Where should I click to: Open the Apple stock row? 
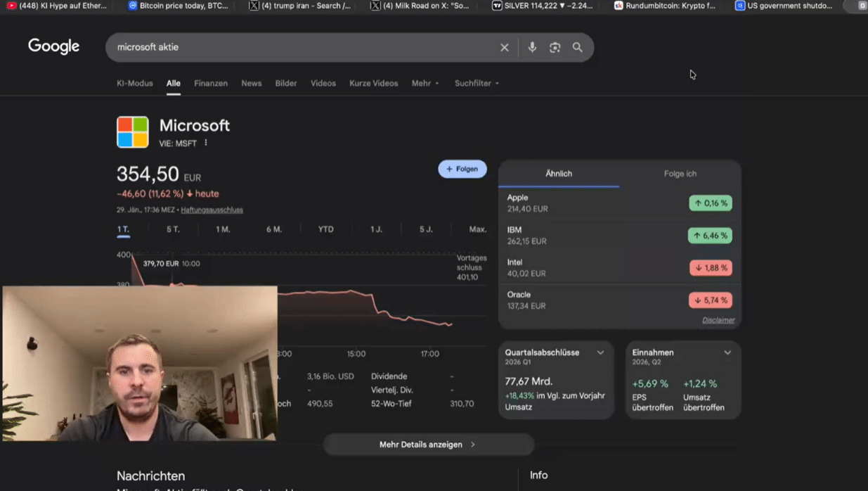tap(619, 203)
